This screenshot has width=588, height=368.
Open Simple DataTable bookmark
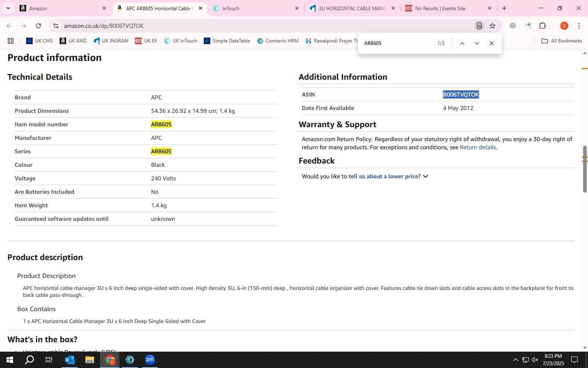[227, 41]
